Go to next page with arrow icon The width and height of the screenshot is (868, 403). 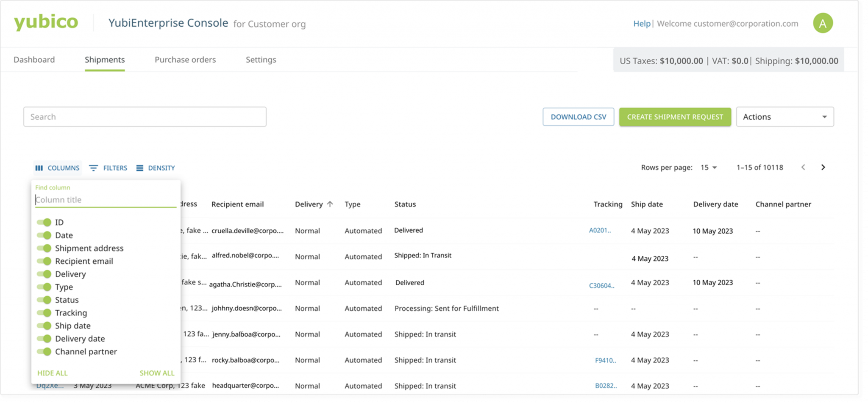[823, 167]
